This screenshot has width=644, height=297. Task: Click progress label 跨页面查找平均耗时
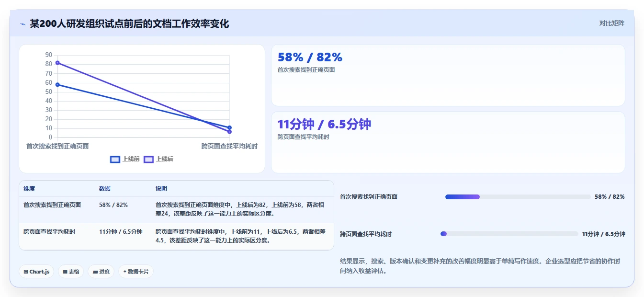[366, 234]
